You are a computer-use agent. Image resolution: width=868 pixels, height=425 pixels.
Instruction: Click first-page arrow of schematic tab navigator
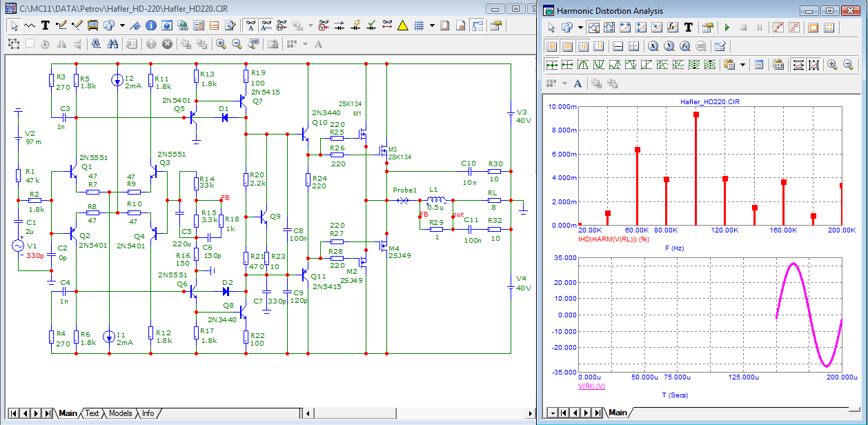13,413
